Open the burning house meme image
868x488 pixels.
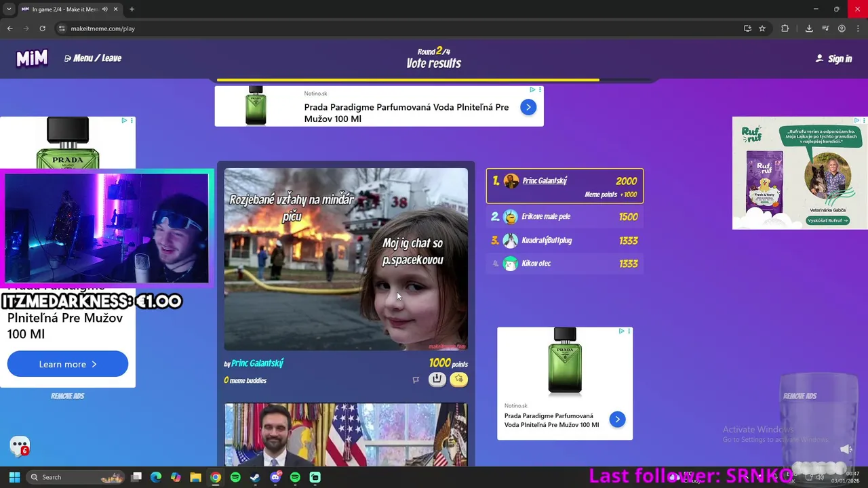point(346,259)
